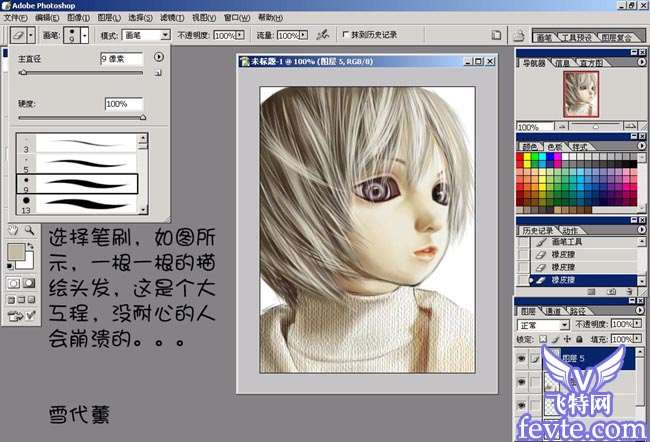The height and width of the screenshot is (442, 650).
Task: Open brush picker flyout menu arrow
Action: 159,57
